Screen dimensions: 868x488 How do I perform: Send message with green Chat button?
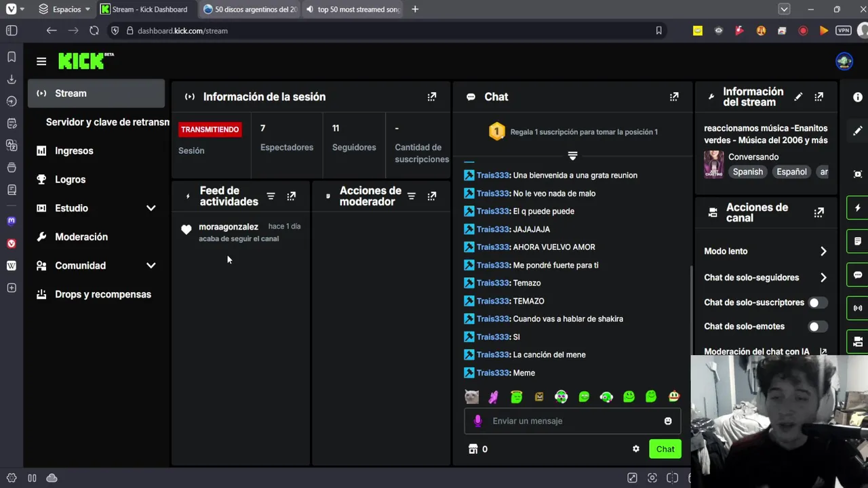click(x=665, y=449)
